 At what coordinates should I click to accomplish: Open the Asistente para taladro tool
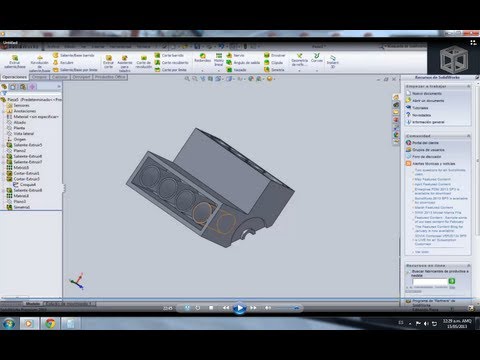125,63
